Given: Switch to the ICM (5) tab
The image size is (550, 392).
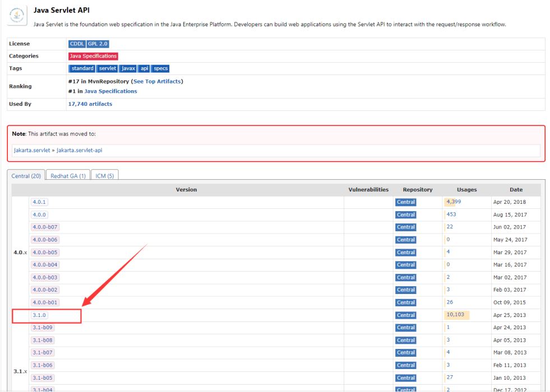Looking at the screenshot, I should click(105, 176).
